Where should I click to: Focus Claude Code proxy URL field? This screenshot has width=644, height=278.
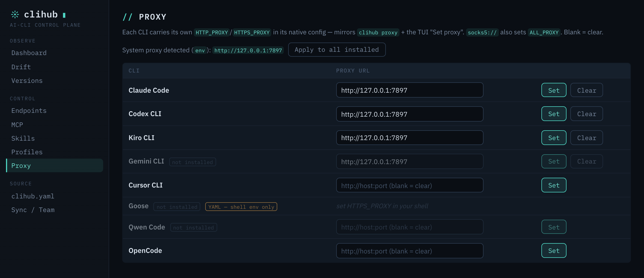[x=410, y=90]
